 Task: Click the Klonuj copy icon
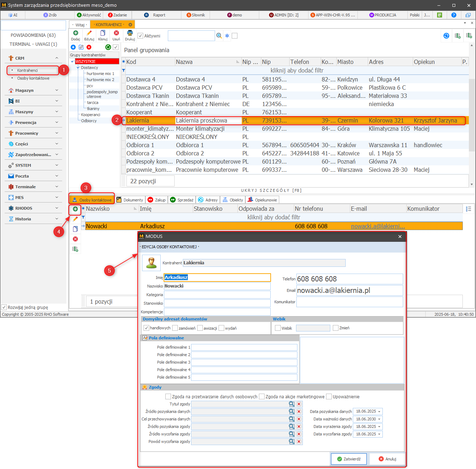(103, 33)
